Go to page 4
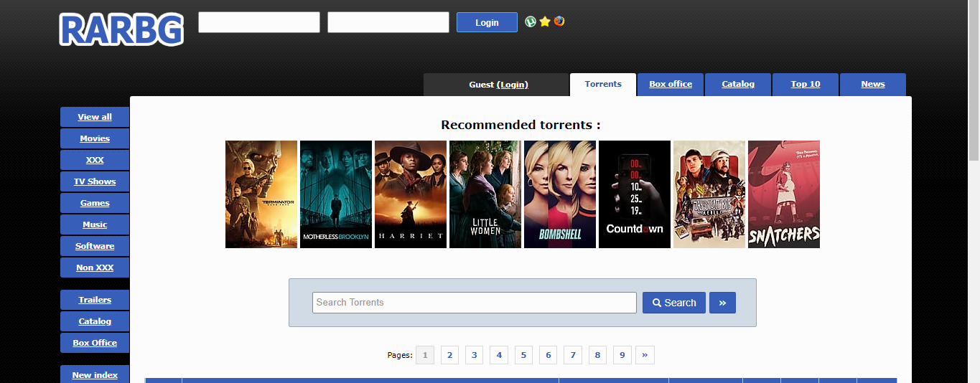The height and width of the screenshot is (383, 980). tap(499, 355)
